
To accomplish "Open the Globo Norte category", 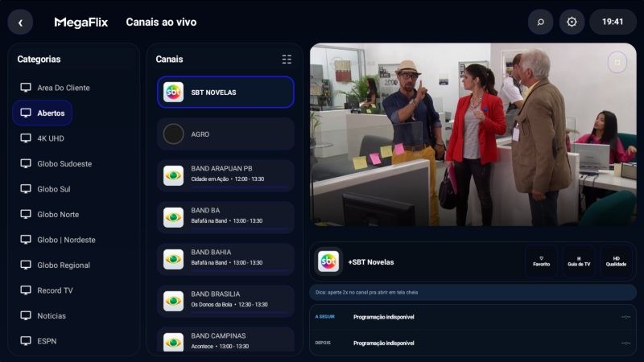I will 50,214.
